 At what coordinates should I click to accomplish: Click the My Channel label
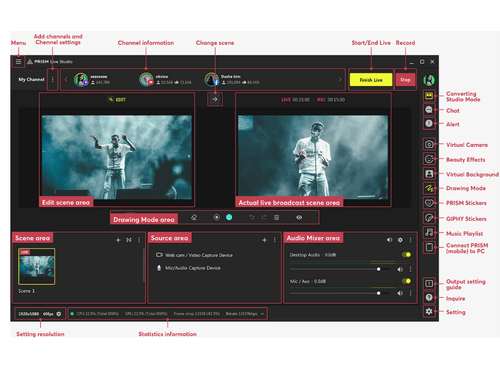tap(31, 79)
